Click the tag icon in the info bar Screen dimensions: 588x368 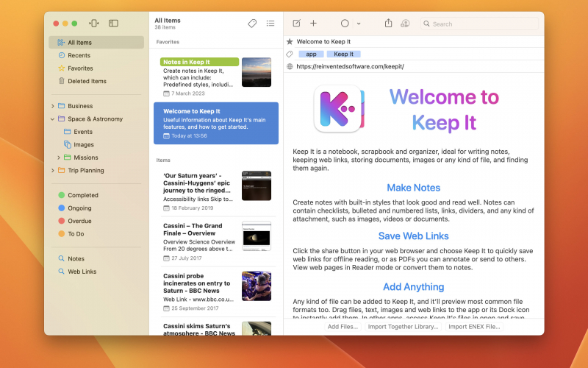[x=290, y=54]
